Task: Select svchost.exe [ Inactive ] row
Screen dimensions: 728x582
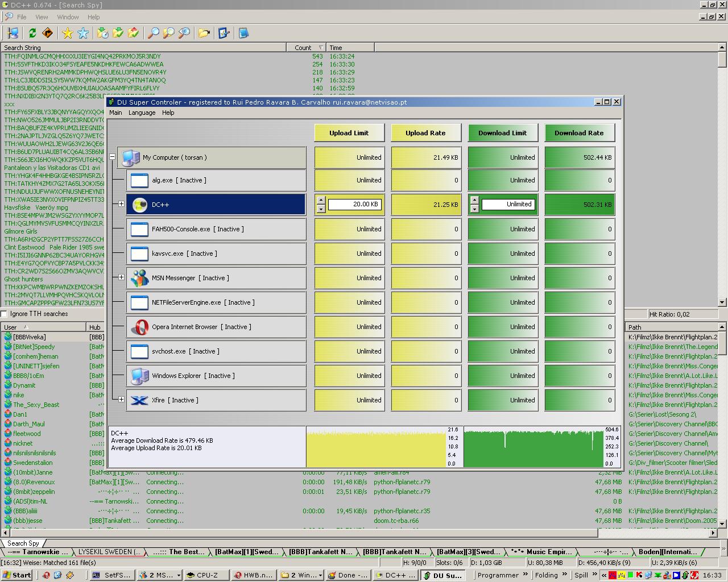Action: (216, 351)
